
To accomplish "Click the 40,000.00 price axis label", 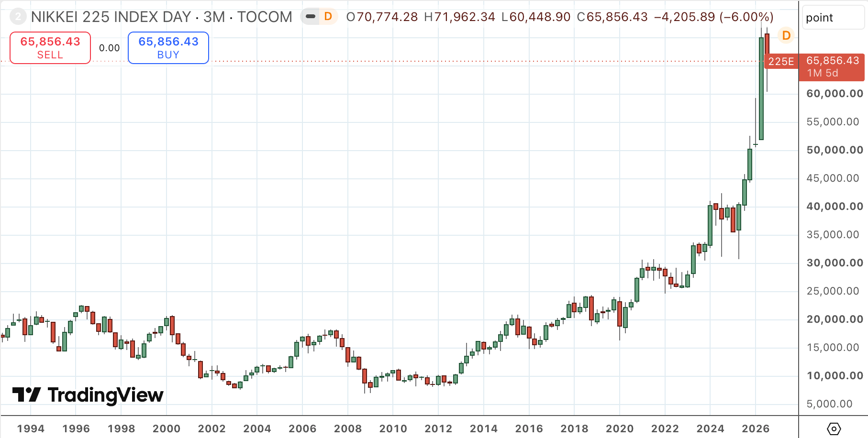I will [x=835, y=207].
